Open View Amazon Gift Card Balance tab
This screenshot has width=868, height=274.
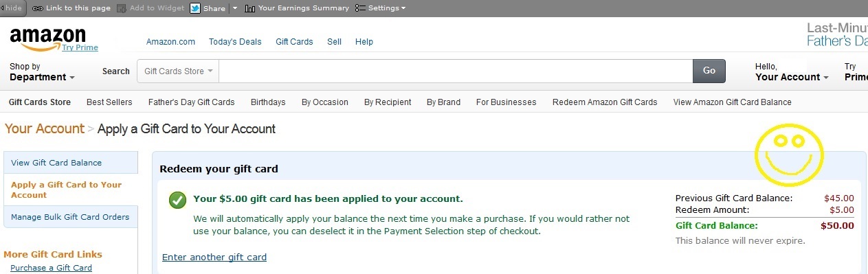pyautogui.click(x=733, y=102)
